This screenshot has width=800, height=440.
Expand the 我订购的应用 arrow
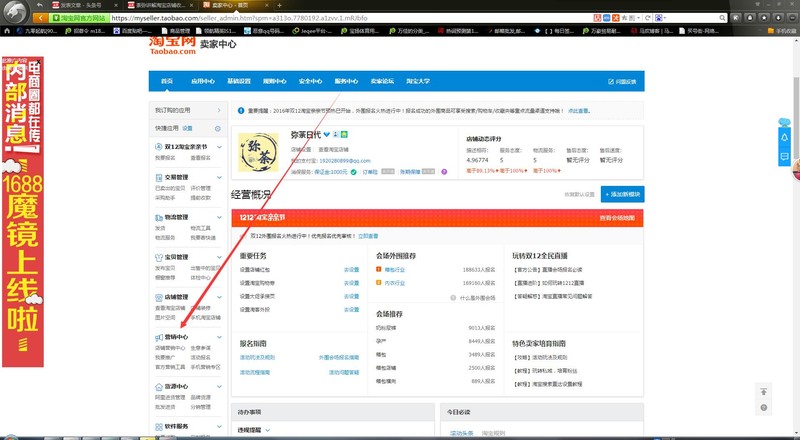[219, 110]
